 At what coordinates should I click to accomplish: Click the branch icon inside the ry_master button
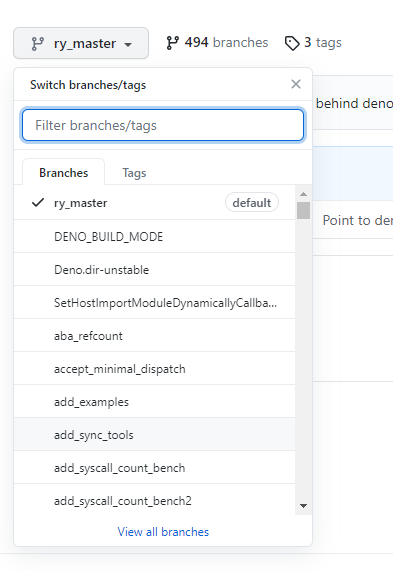(38, 43)
